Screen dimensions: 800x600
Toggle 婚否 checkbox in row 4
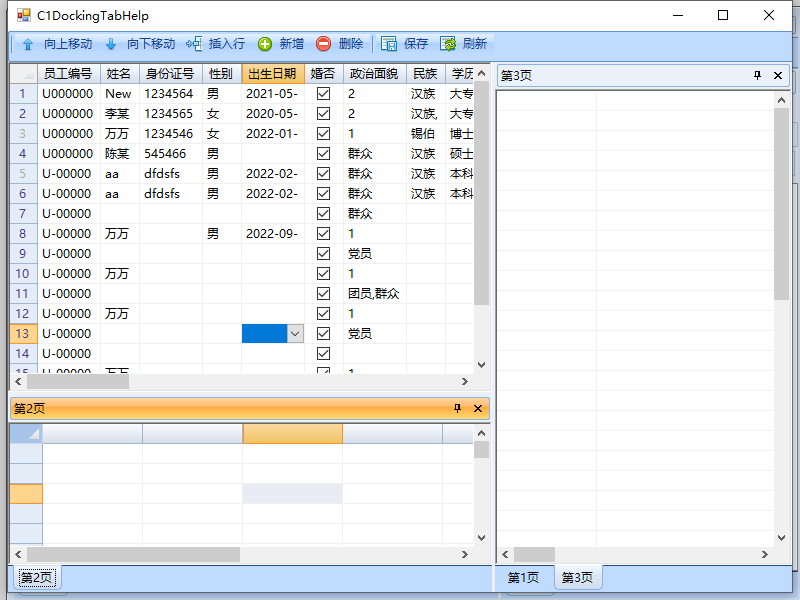point(323,153)
